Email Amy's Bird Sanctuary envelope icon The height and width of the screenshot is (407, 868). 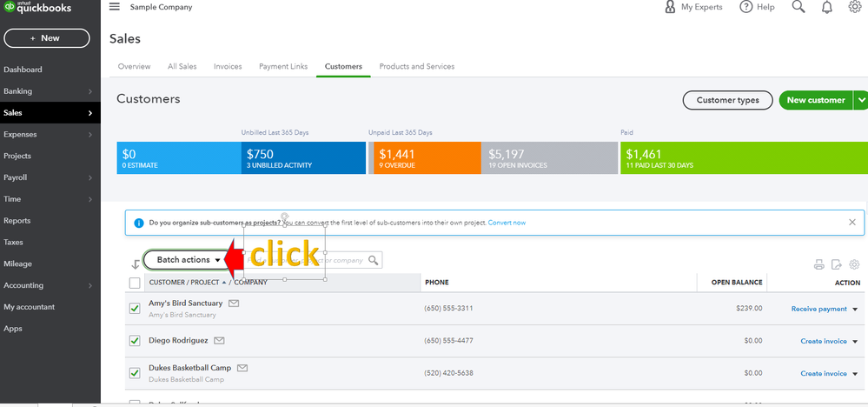point(234,304)
